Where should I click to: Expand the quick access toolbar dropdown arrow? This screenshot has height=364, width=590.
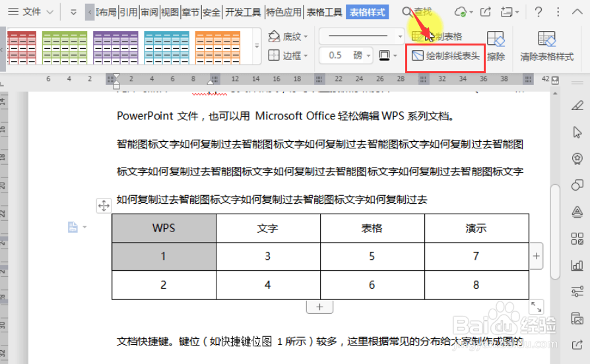click(73, 13)
